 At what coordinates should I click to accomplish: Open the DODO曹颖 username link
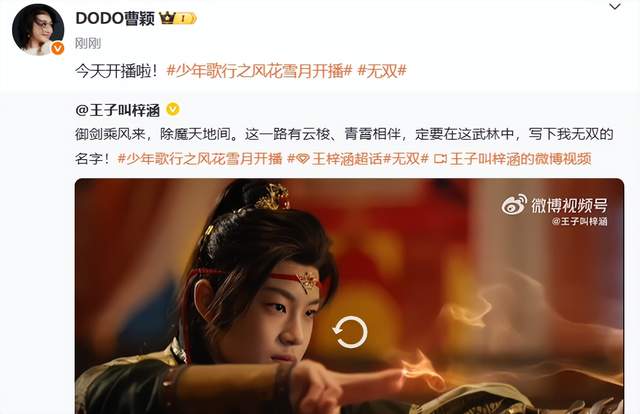(x=115, y=19)
